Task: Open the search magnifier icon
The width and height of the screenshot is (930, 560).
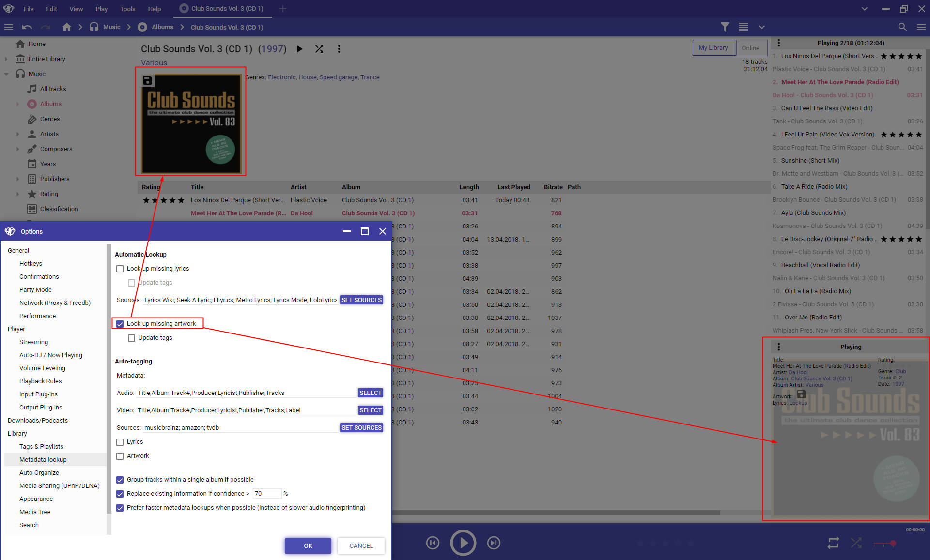Action: click(x=902, y=27)
